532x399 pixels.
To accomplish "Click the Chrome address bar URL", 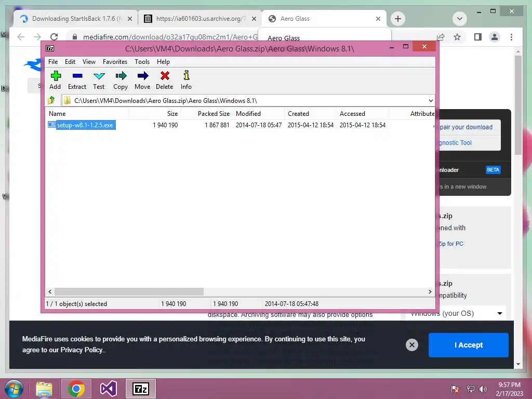I will coord(170,37).
